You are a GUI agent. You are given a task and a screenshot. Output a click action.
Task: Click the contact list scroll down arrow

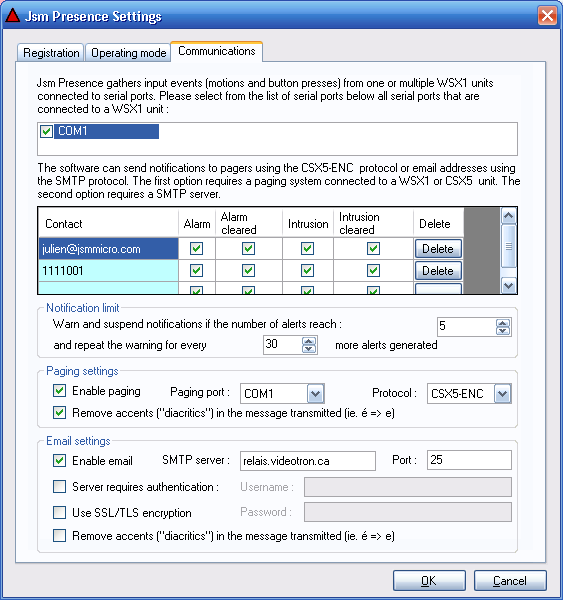(x=508, y=285)
